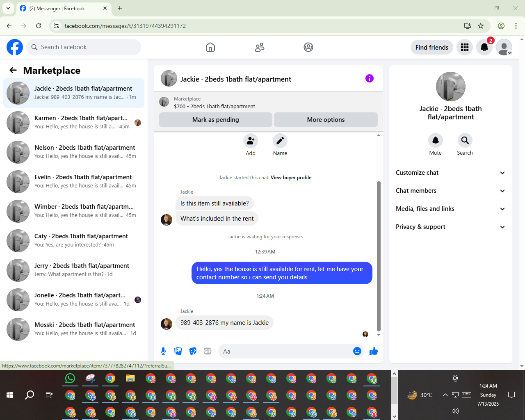This screenshot has width=525, height=420.
Task: Click the message "989-403-2876 my name is Jackie"
Action: pos(224,323)
